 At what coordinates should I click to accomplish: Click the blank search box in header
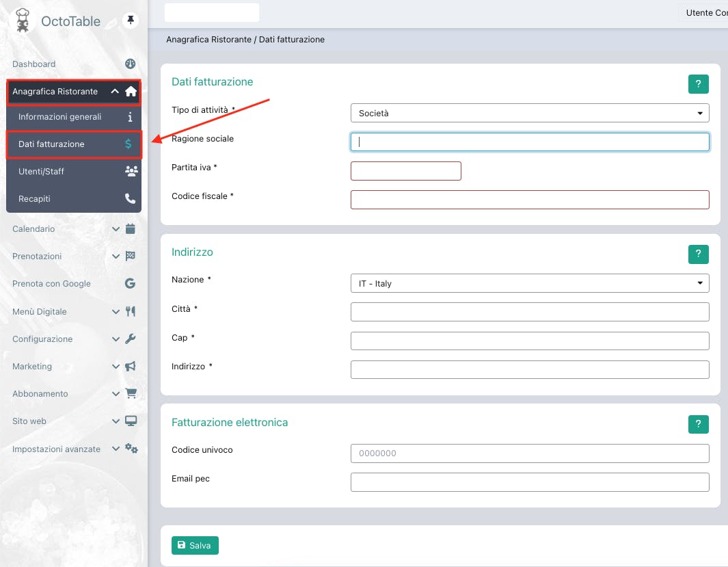tap(212, 12)
